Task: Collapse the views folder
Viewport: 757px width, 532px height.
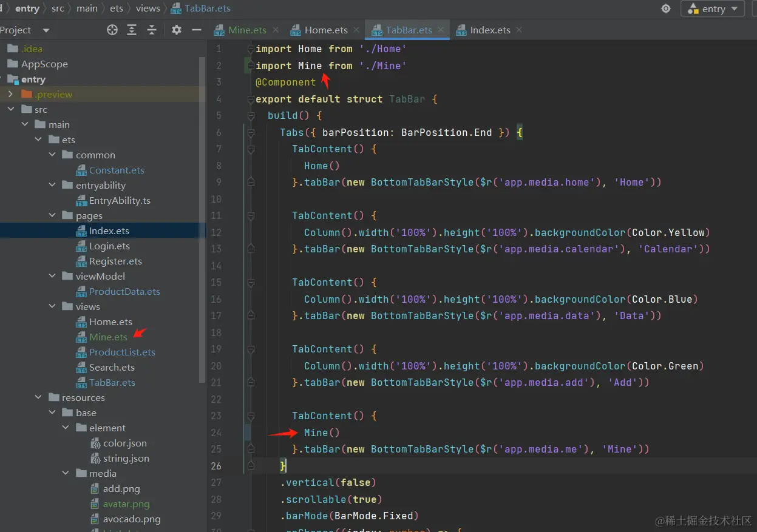Action: tap(53, 306)
